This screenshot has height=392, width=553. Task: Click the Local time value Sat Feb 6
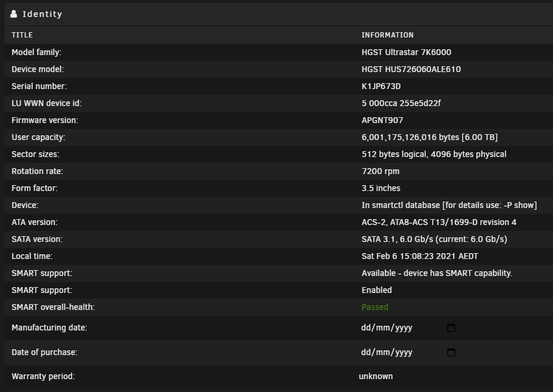pyautogui.click(x=420, y=256)
